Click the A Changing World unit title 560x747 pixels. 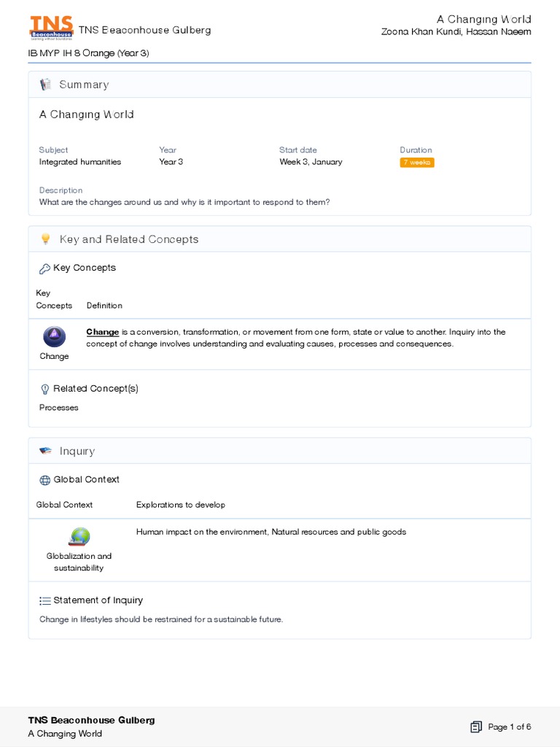coord(86,115)
